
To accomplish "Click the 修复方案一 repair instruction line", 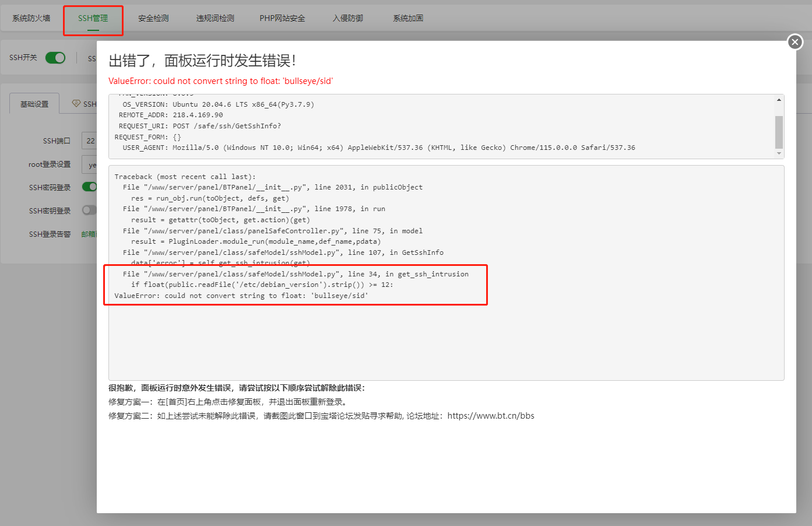I will 229,402.
